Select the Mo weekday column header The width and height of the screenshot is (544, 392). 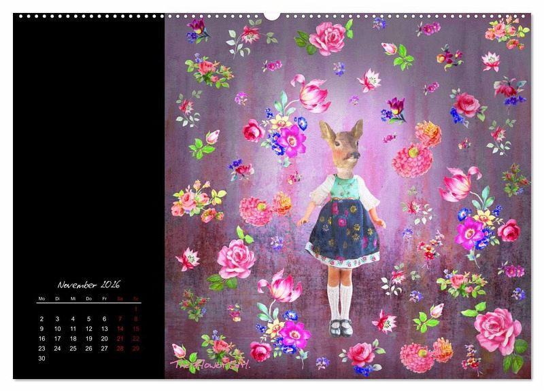(x=41, y=299)
